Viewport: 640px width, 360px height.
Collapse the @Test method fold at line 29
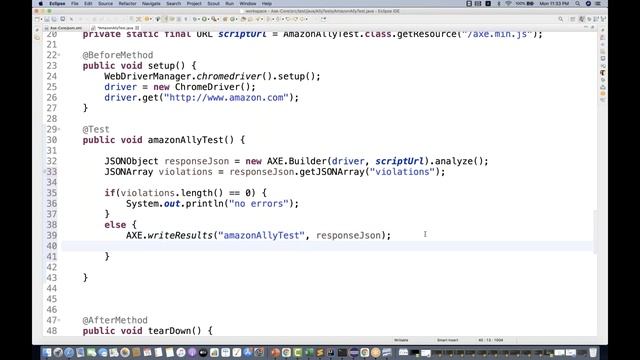(59, 129)
